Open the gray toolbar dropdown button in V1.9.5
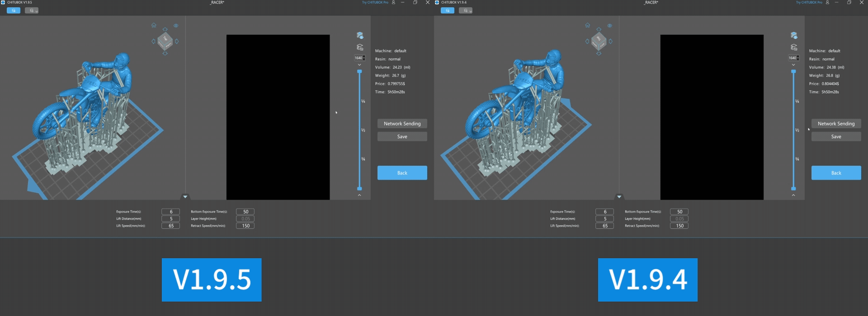 tap(32, 10)
